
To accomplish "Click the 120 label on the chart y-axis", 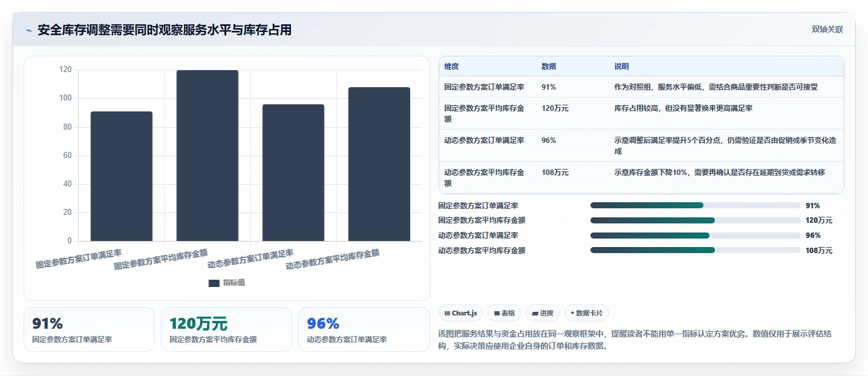I will [x=65, y=70].
